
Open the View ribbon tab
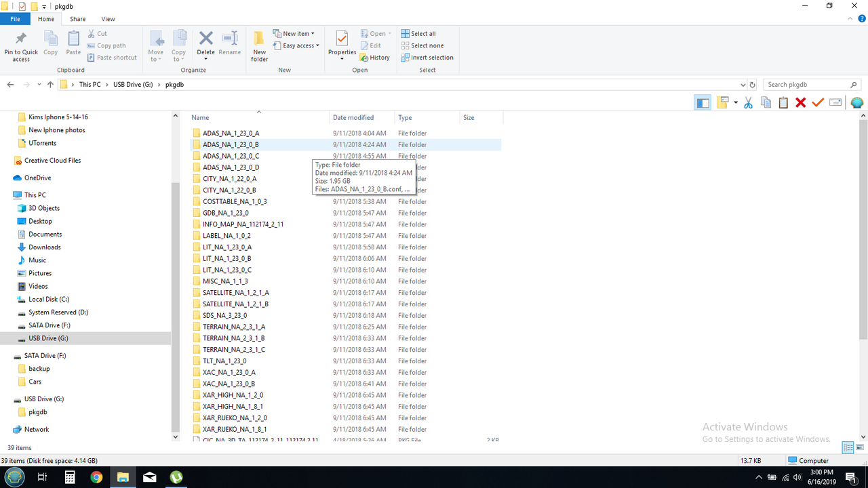(x=108, y=19)
